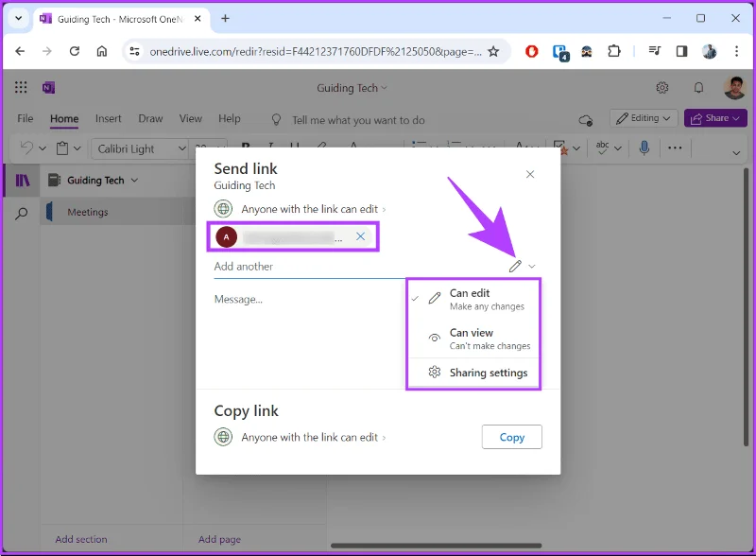This screenshot has width=756, height=556.
Task: Start dictation with microphone icon
Action: click(644, 148)
